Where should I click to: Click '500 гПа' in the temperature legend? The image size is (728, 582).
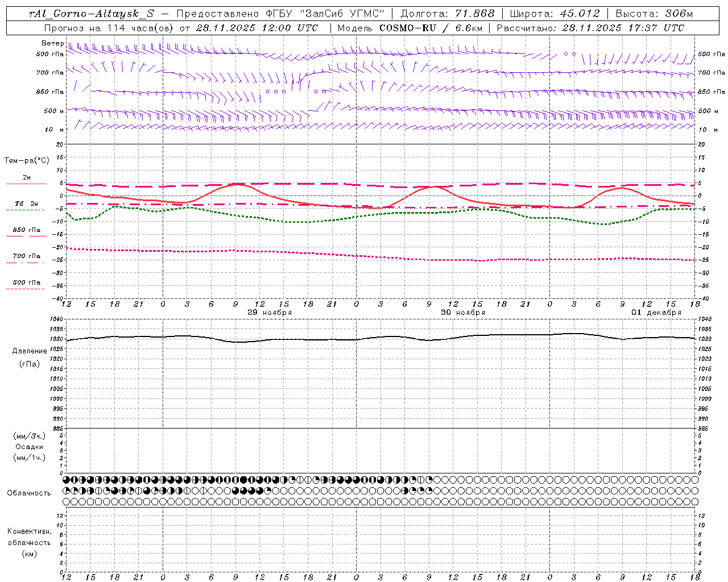tap(27, 282)
